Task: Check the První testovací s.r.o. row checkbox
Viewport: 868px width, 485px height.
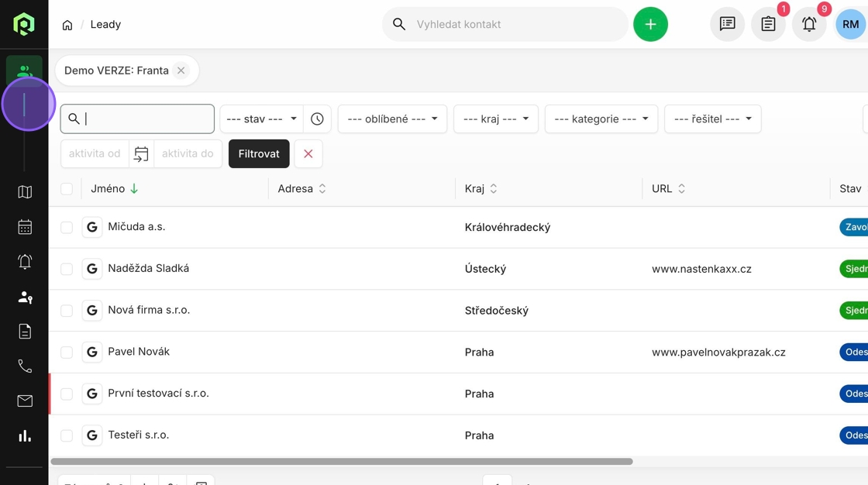Action: 67,394
